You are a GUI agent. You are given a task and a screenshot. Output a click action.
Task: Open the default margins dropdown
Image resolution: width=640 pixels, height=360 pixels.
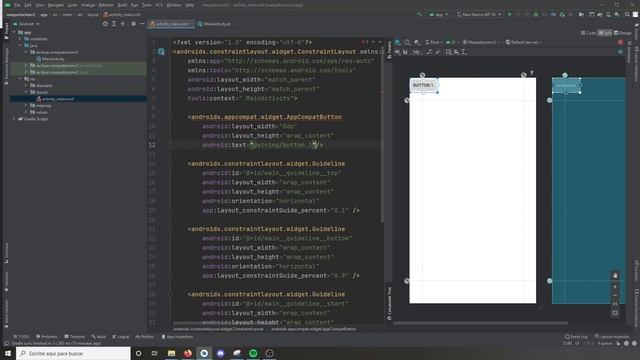pos(416,52)
